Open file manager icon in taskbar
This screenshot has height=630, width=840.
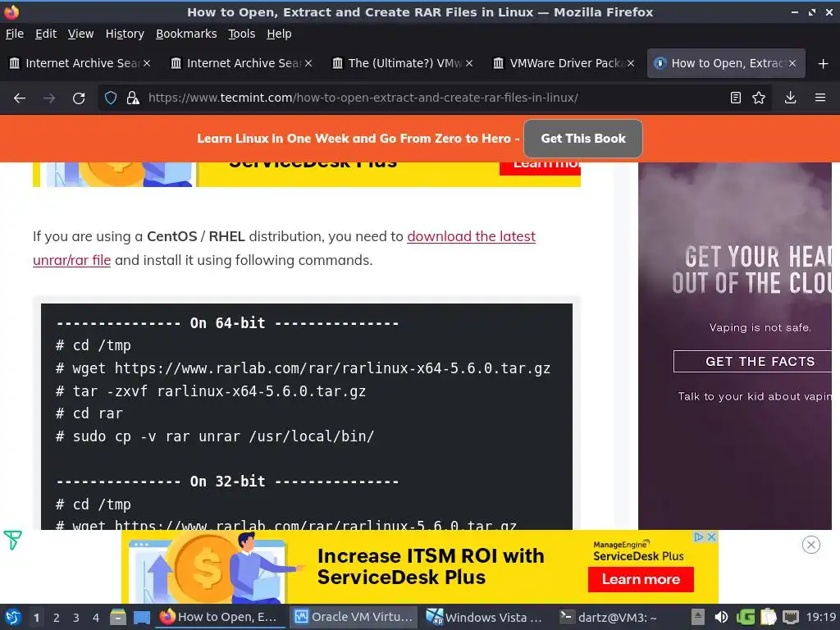click(118, 617)
